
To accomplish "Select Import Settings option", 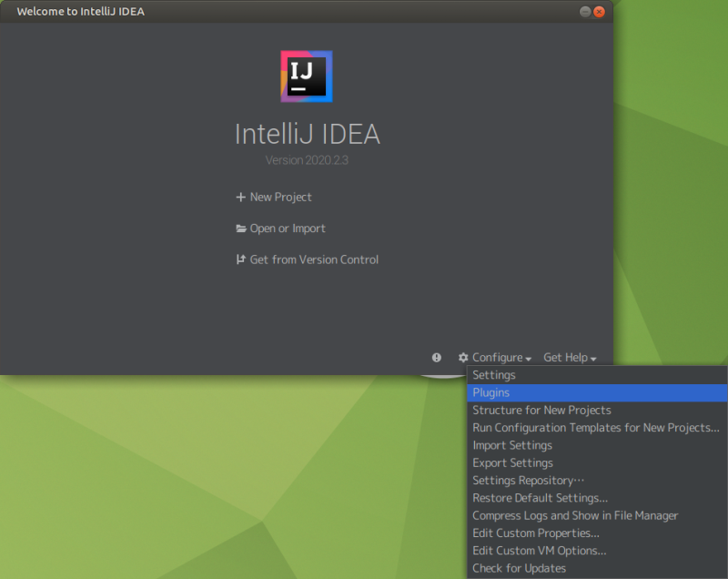I will point(512,445).
